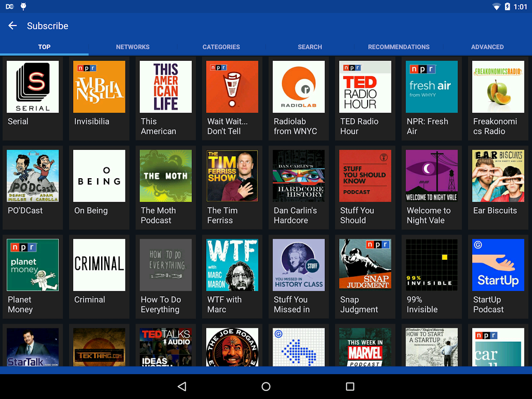The width and height of the screenshot is (532, 399).
Task: Select the Advanced tab
Action: tap(487, 47)
